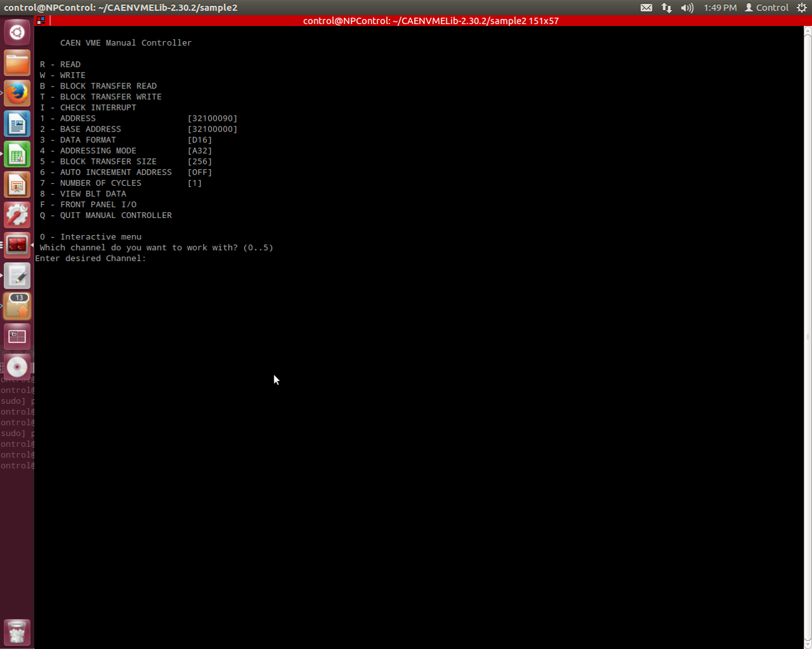Click the '2 - BASE ADDRESS' label

pyautogui.click(x=80, y=129)
